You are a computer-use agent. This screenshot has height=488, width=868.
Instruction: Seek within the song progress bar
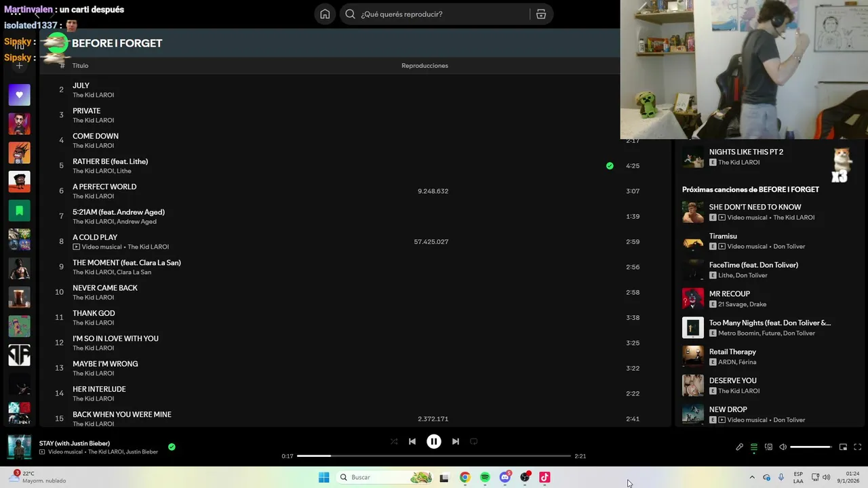(x=434, y=456)
